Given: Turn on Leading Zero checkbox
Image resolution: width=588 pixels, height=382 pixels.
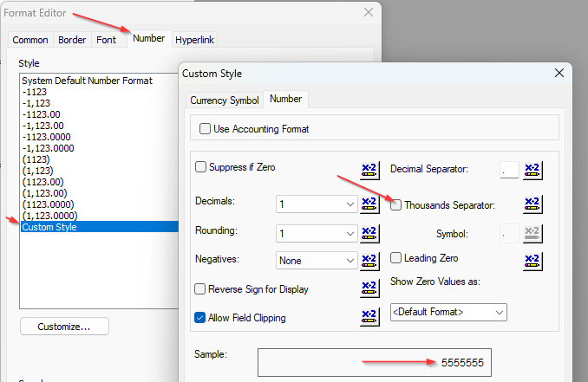Looking at the screenshot, I should tap(395, 257).
